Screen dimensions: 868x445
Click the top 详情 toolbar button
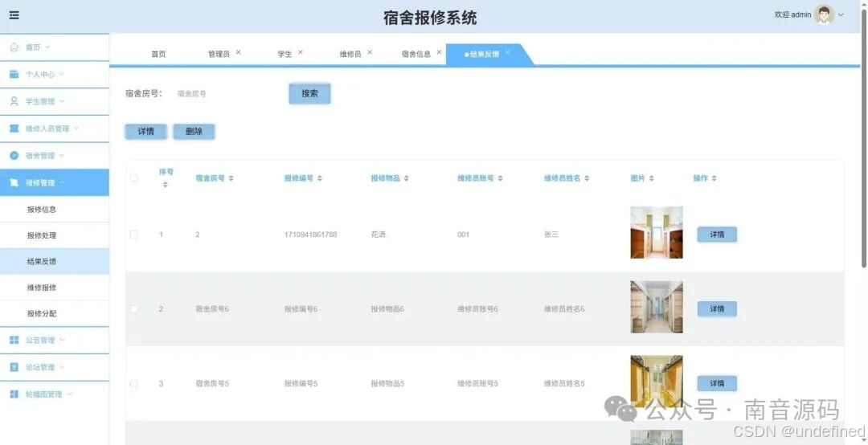tap(145, 131)
